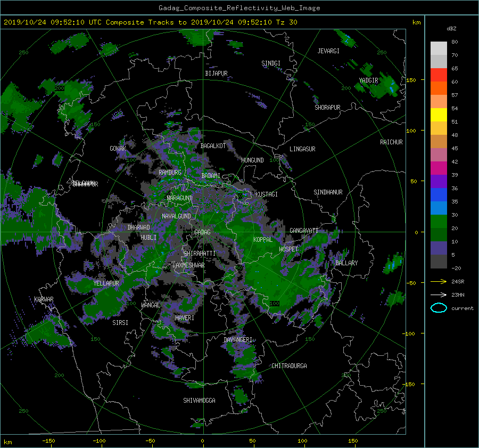479x448 pixels.
Task: Select the GANGAVATI city label
Action: 304,231
